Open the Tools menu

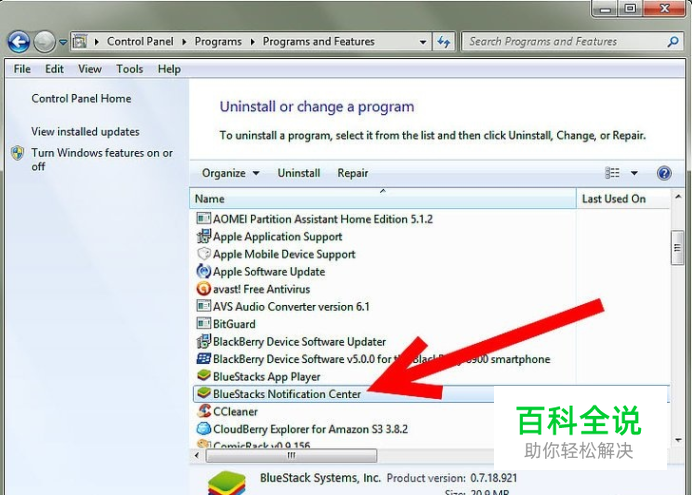pyautogui.click(x=129, y=69)
